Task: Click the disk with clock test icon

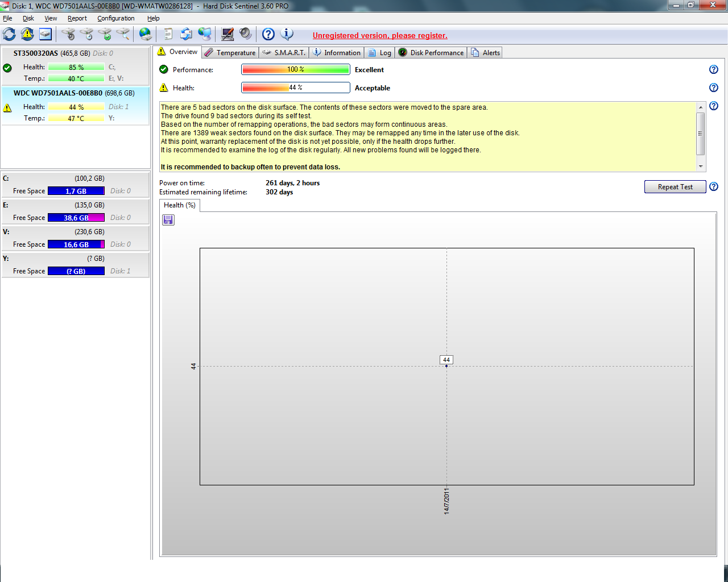Action: point(86,34)
